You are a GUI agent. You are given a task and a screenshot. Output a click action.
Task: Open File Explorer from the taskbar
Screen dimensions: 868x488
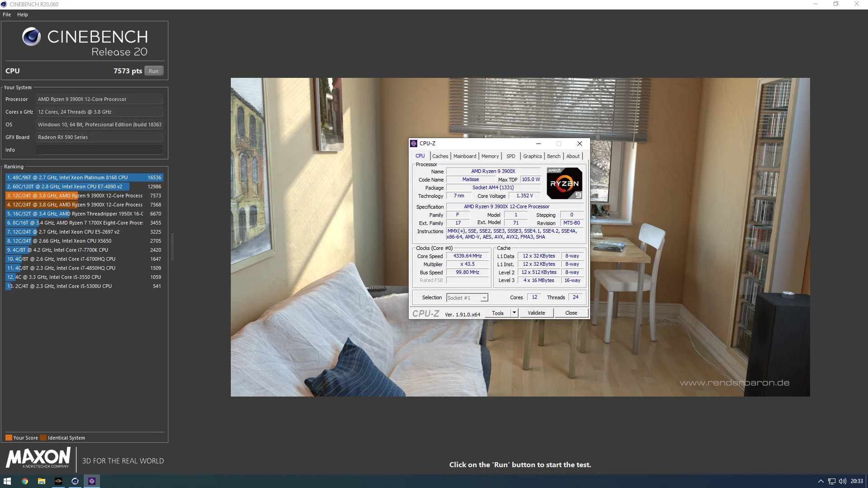(42, 481)
